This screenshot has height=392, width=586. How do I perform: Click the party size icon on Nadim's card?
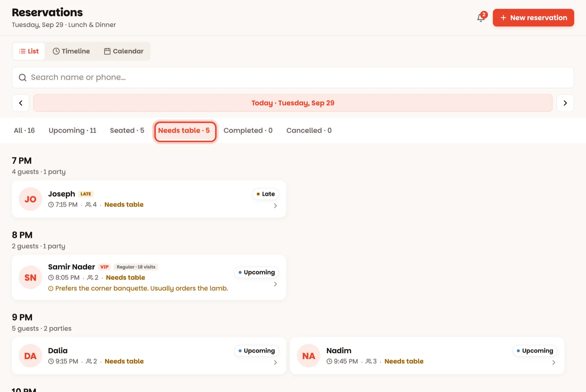(x=368, y=362)
